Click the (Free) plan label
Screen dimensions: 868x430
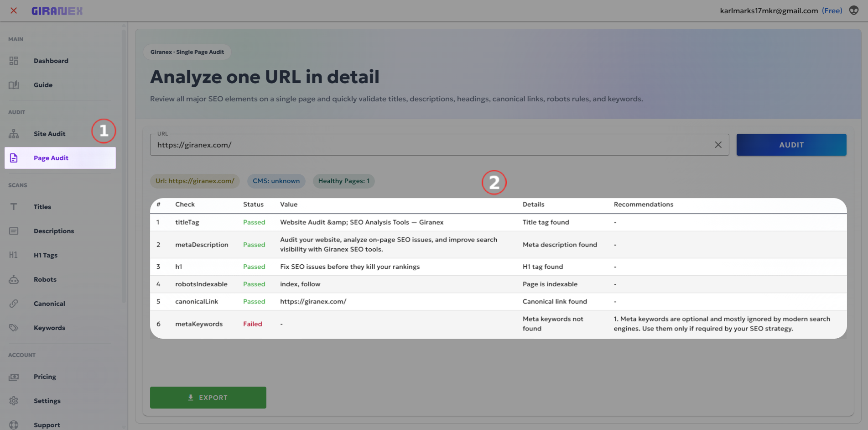832,10
